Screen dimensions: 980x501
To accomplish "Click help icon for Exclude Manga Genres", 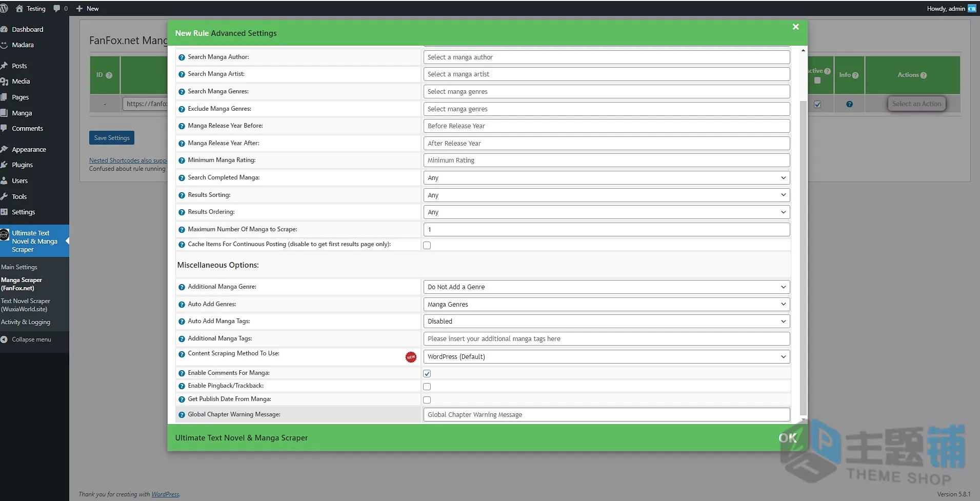I will [x=182, y=109].
